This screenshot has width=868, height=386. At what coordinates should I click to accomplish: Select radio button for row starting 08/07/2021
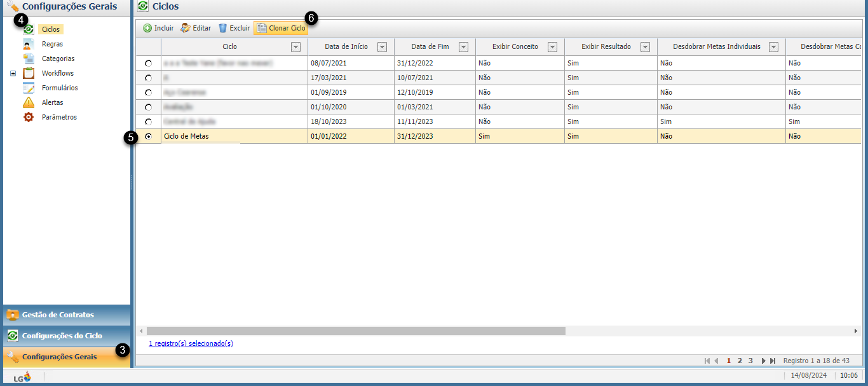click(x=148, y=64)
